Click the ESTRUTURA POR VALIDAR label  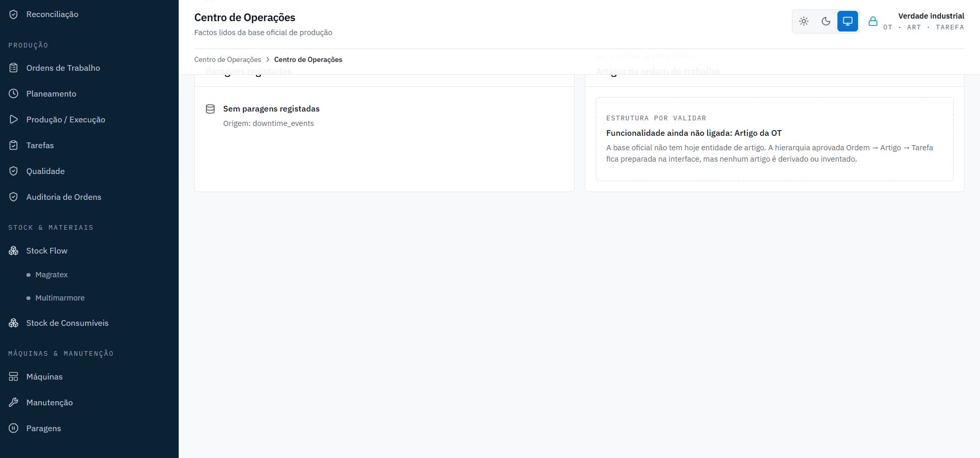[x=656, y=118]
